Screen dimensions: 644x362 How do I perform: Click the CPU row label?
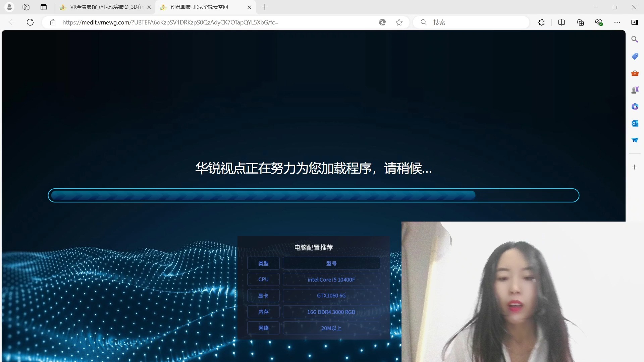263,279
